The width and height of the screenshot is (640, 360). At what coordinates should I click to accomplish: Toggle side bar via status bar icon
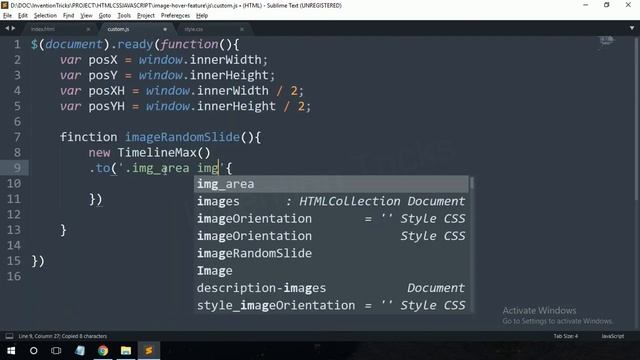(x=9, y=336)
